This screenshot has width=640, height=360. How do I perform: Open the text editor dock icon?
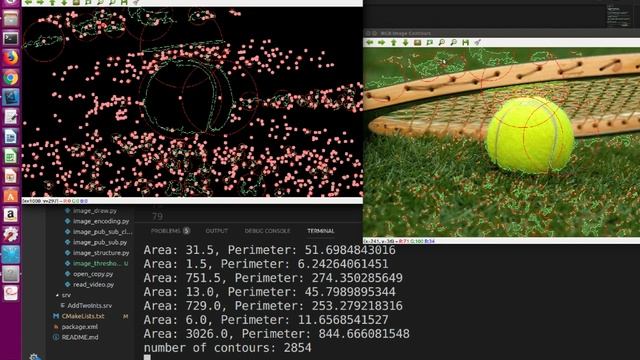[x=11, y=117]
